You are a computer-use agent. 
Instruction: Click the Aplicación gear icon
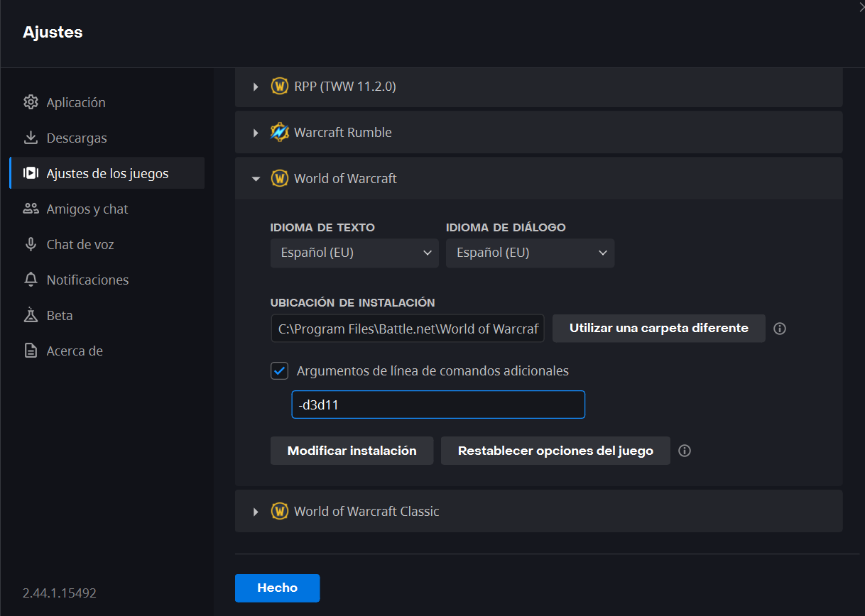point(31,102)
